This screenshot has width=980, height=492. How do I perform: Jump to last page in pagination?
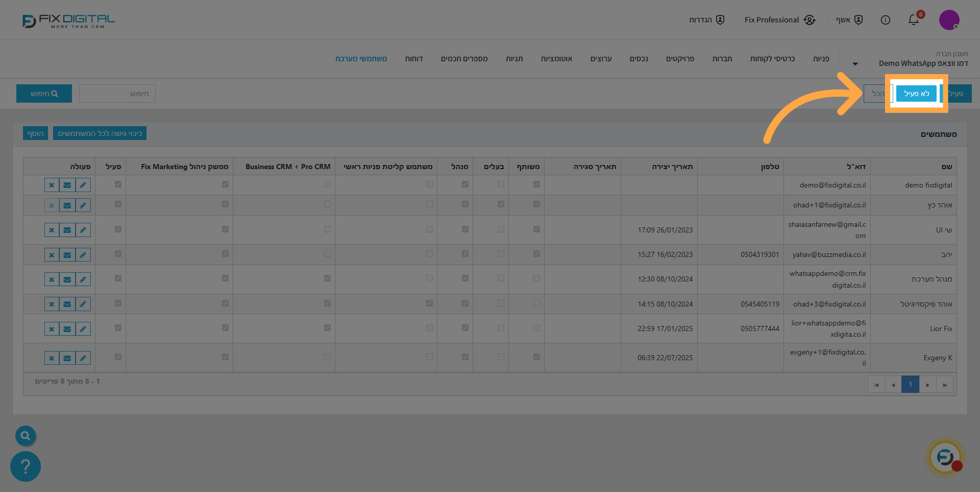pyautogui.click(x=945, y=385)
